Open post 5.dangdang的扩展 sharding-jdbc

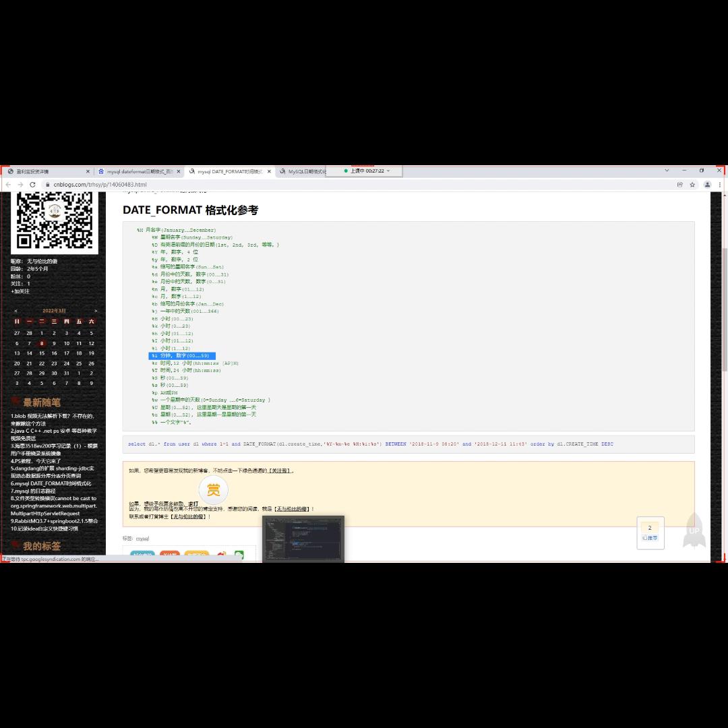click(52, 472)
